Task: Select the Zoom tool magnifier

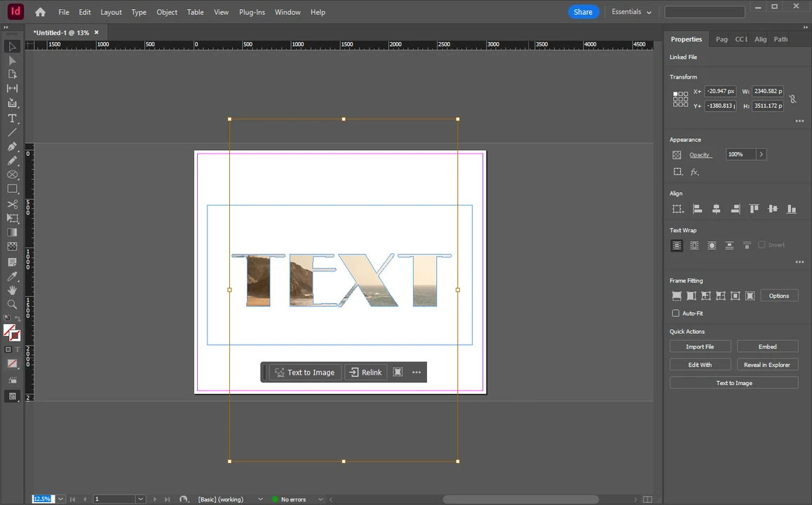Action: tap(13, 304)
